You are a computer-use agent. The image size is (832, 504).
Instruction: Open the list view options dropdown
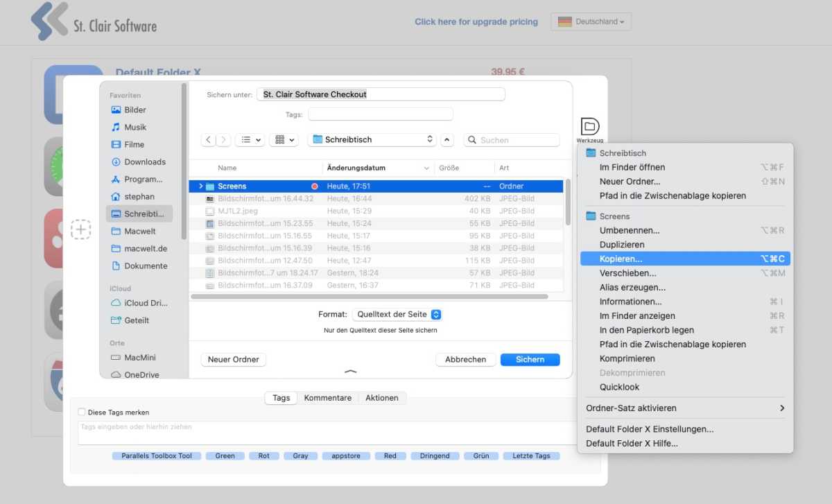click(250, 139)
